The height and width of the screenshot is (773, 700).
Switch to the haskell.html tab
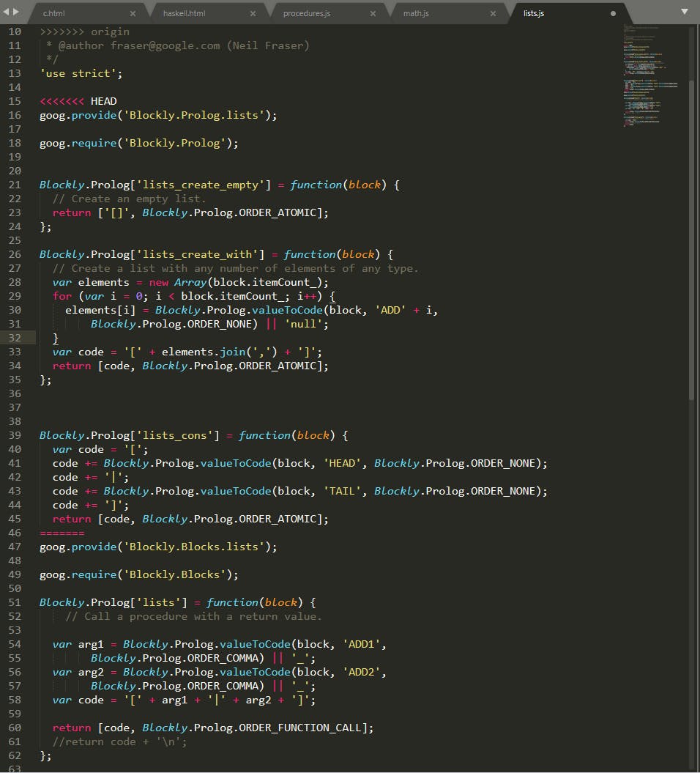(184, 13)
